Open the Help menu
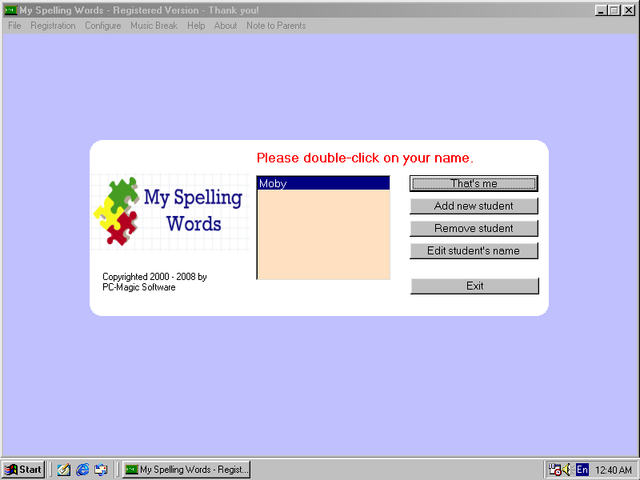 (x=196, y=26)
